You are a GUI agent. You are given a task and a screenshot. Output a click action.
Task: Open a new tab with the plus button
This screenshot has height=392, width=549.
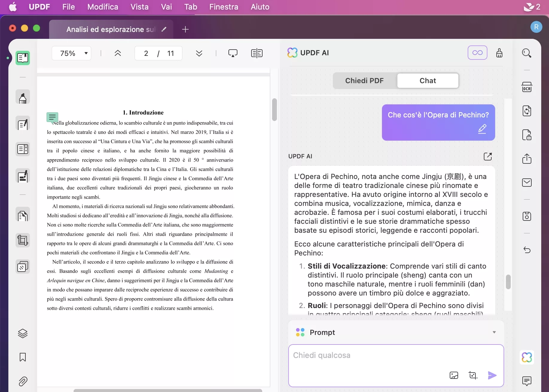(185, 29)
